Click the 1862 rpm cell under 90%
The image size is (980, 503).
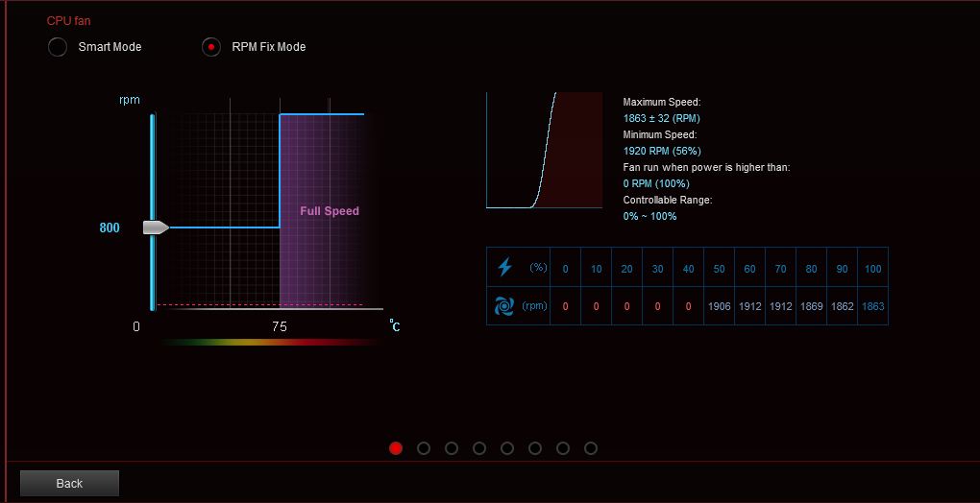click(842, 306)
